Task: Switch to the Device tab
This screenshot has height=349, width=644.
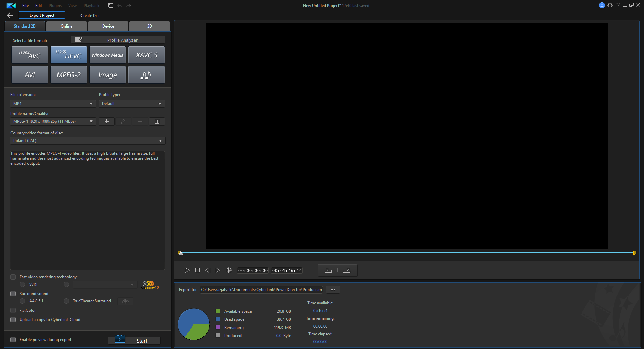Action: coord(108,26)
